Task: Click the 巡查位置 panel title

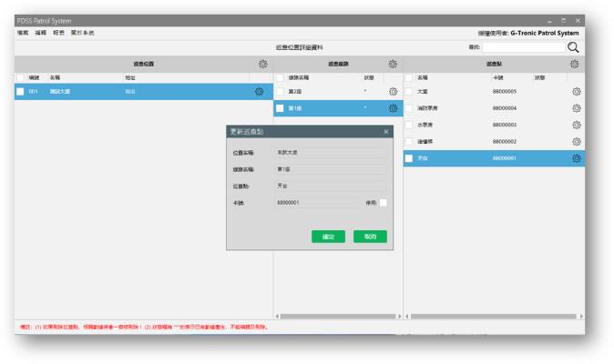Action: 144,64
